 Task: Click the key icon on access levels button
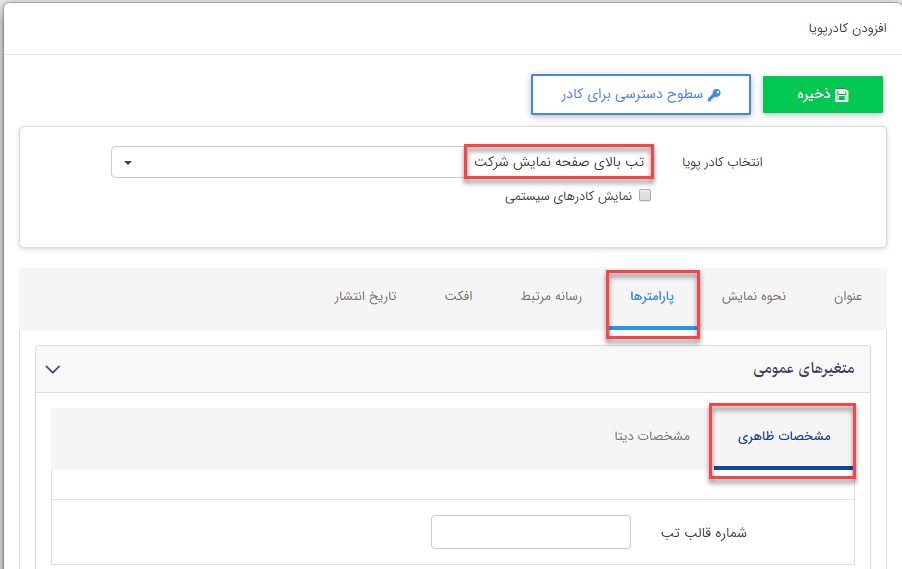pos(714,95)
